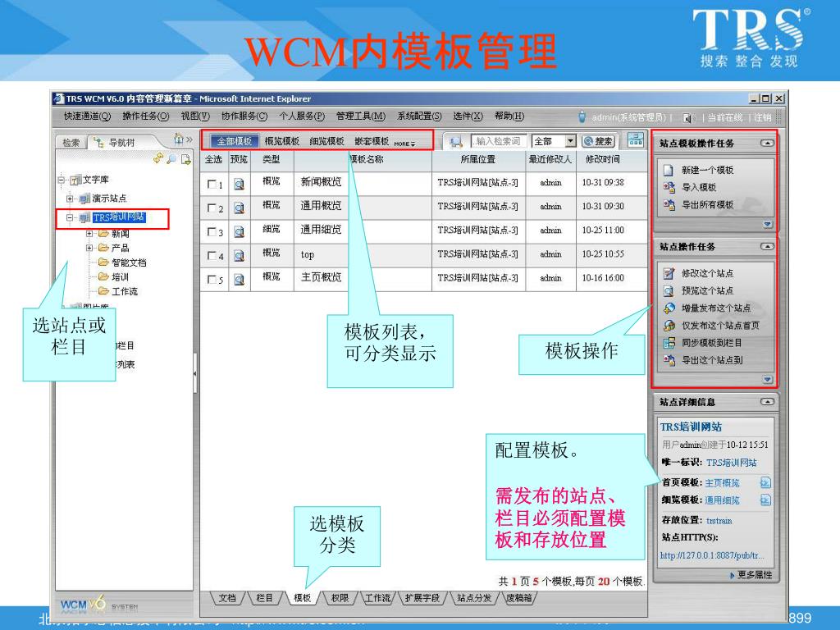840x630 pixels.
Task: Check the box for row 1 新闻概览
Action: coord(212,185)
